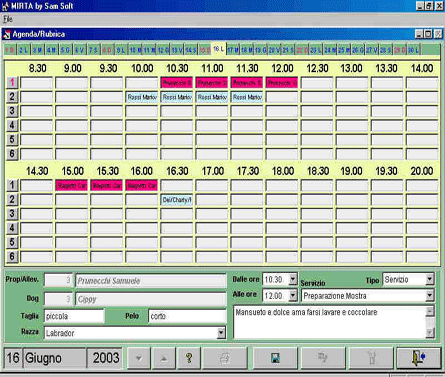
Task: Click the exit door icon button
Action: pyautogui.click(x=419, y=358)
